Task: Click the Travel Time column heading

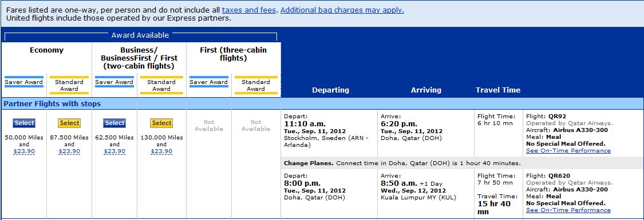Action: [498, 90]
